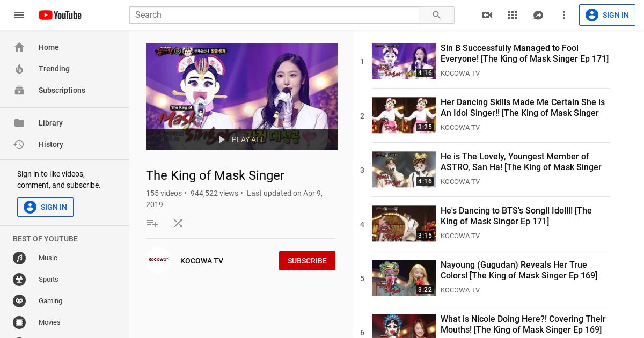
Task: Open Movies under Best of YouTube
Action: 64,322
